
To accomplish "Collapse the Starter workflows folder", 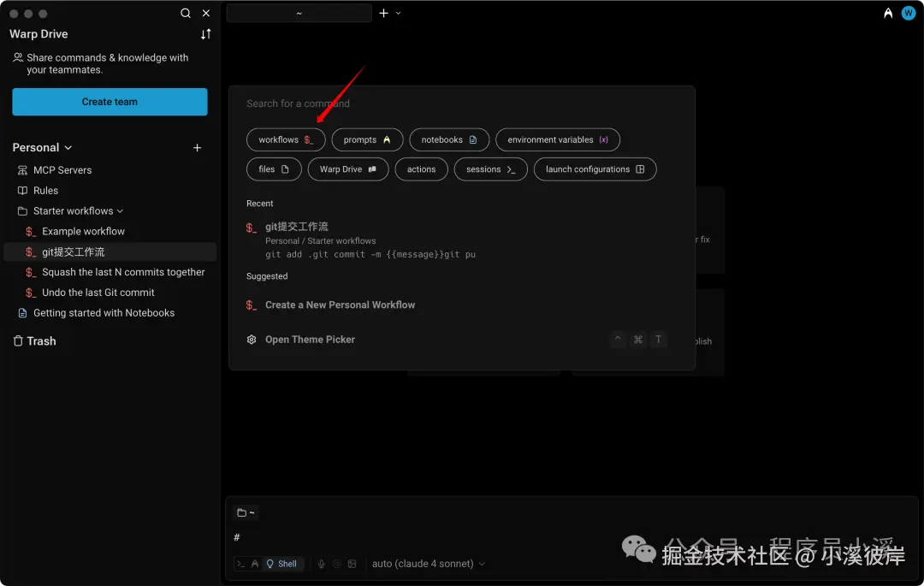I will [121, 210].
